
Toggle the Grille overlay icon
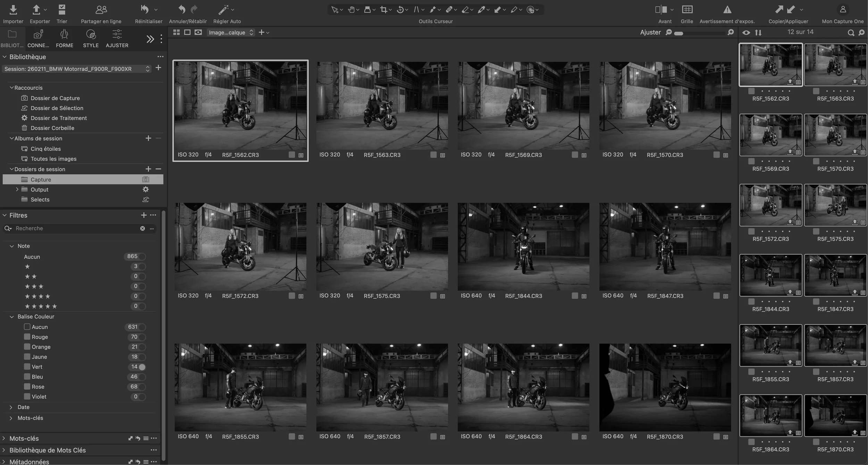(687, 9)
